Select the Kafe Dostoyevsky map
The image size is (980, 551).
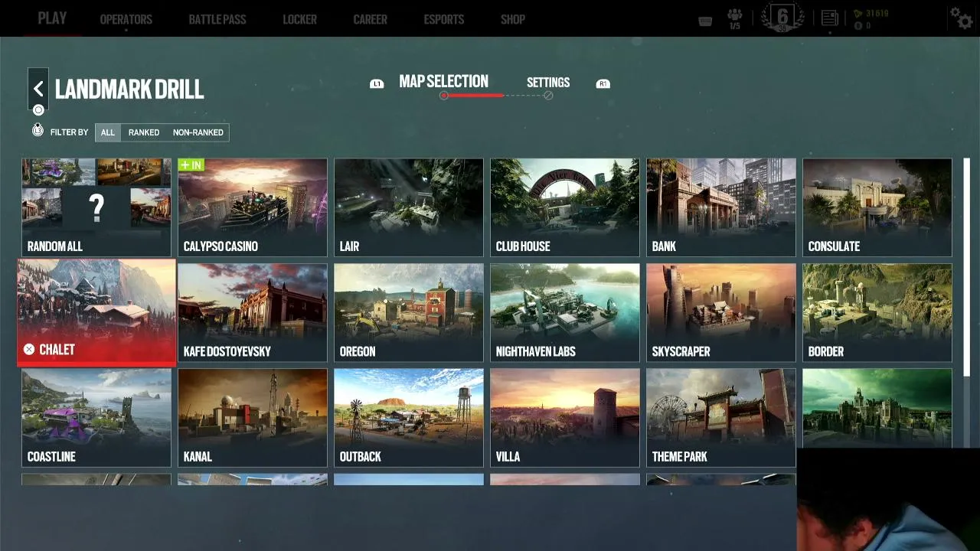tap(253, 312)
